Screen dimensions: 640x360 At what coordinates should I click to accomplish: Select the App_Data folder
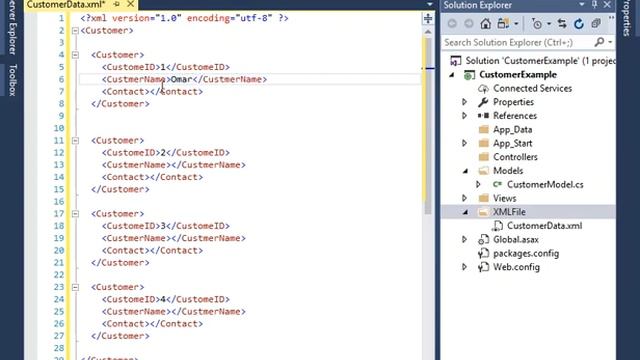point(512,130)
